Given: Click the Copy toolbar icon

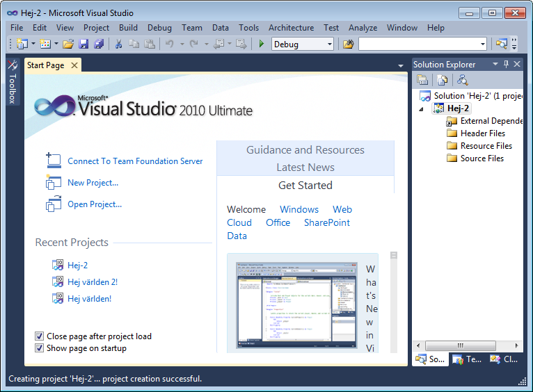Looking at the screenshot, I should tap(134, 44).
